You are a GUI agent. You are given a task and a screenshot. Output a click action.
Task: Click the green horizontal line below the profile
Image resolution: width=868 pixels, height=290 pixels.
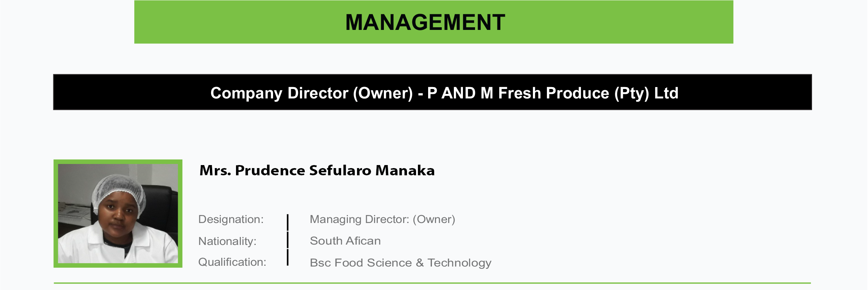coord(432,283)
